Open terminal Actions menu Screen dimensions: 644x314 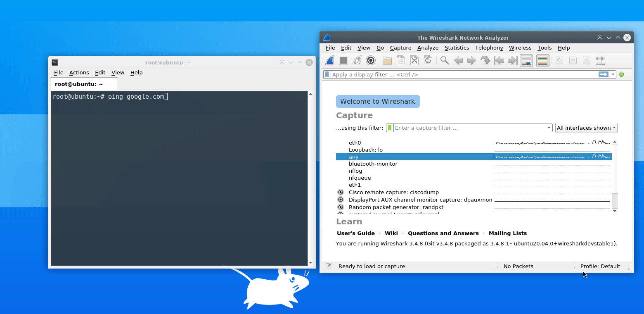79,72
